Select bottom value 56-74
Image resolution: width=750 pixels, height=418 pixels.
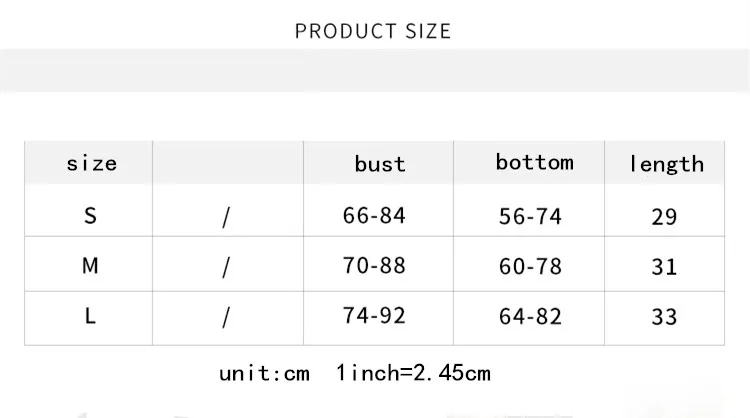pyautogui.click(x=530, y=217)
